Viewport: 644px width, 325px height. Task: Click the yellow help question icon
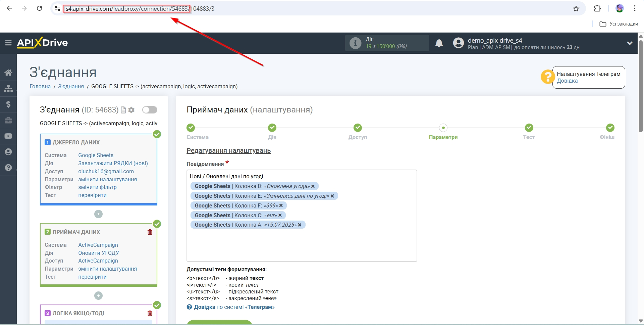click(x=547, y=77)
